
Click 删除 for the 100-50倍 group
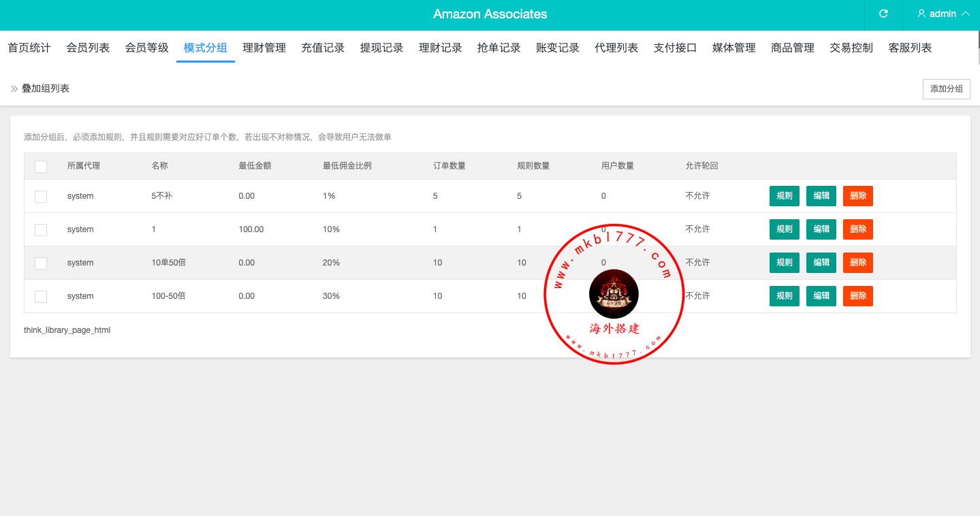pyautogui.click(x=858, y=296)
